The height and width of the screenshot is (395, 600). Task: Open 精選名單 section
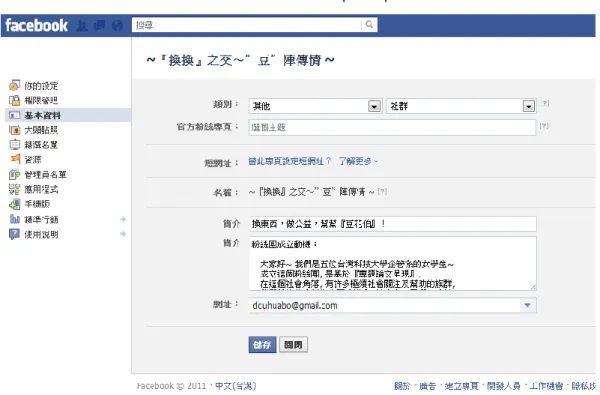point(41,145)
